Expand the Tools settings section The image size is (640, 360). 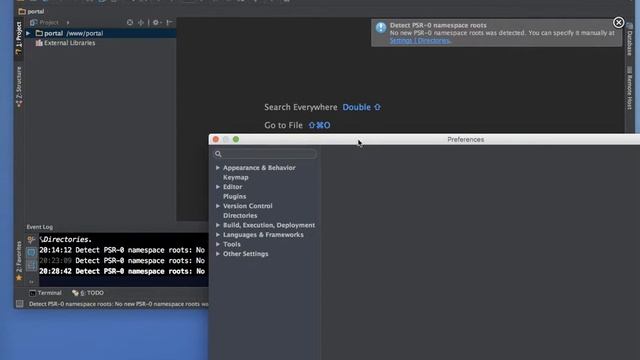point(218,244)
